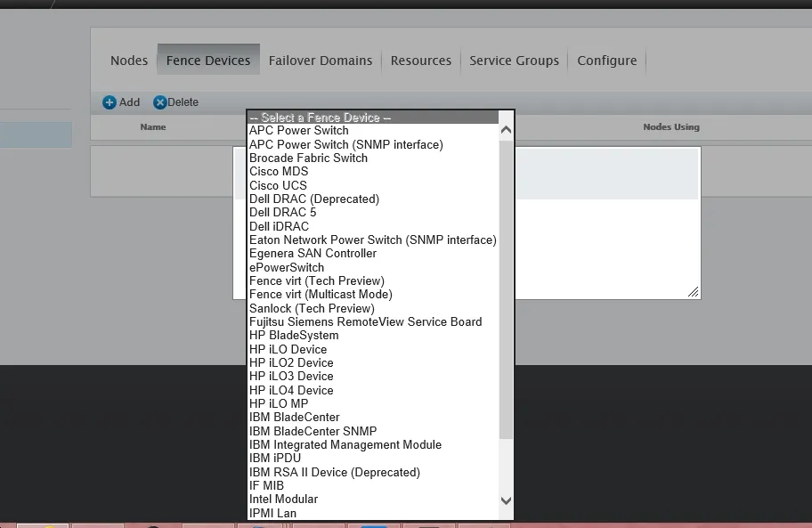Image resolution: width=812 pixels, height=528 pixels.
Task: Choose Egenera SAN Controller option
Action: point(373,253)
